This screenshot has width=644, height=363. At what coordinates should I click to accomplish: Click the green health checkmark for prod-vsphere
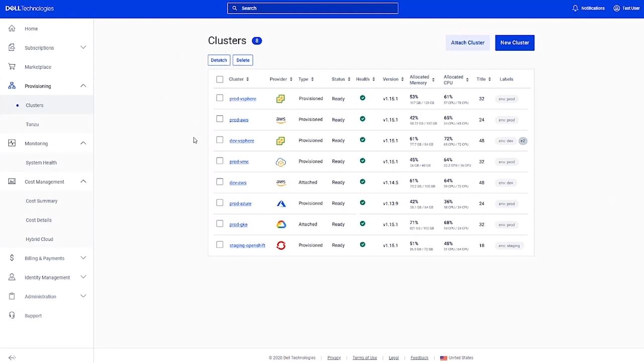pos(362,98)
